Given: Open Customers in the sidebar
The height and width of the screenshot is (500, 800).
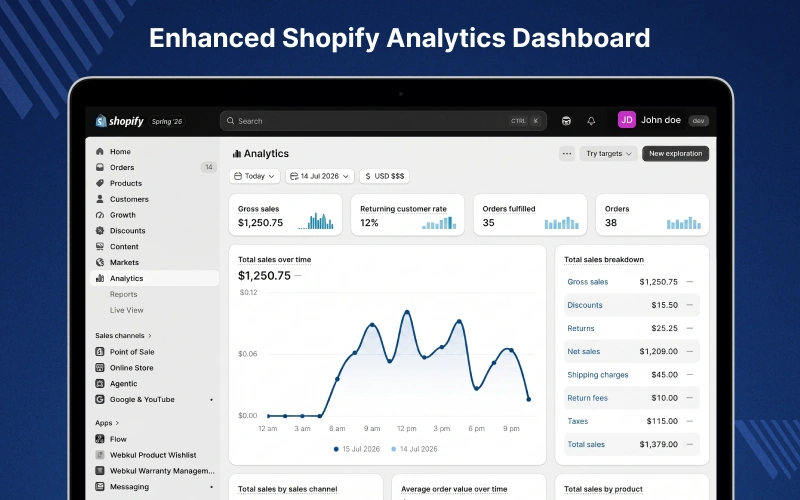Looking at the screenshot, I should coord(155,199).
